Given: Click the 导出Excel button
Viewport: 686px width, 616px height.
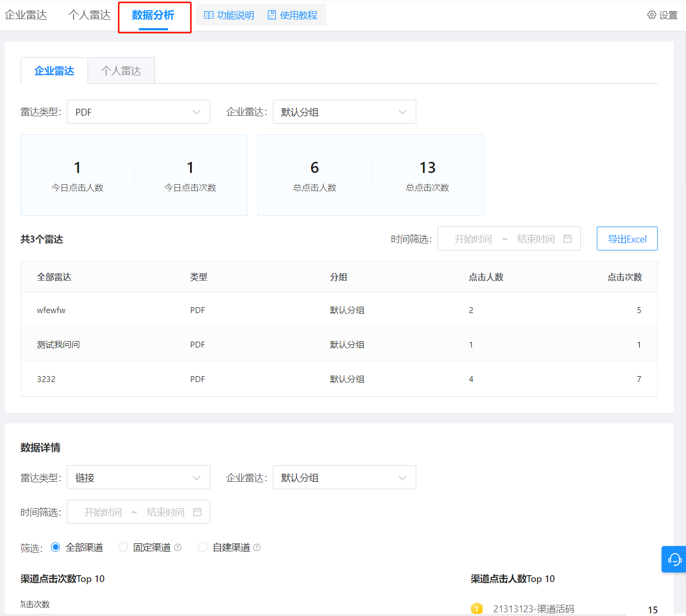Looking at the screenshot, I should tap(627, 239).
